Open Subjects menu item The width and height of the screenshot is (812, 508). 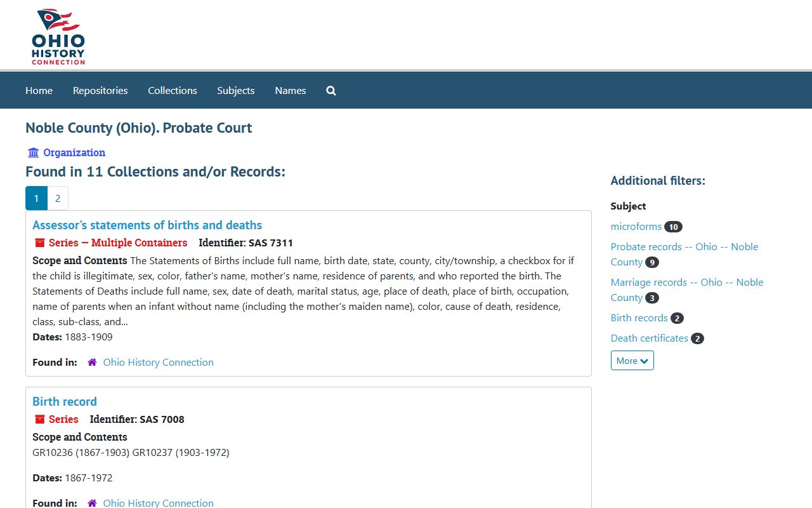point(236,91)
